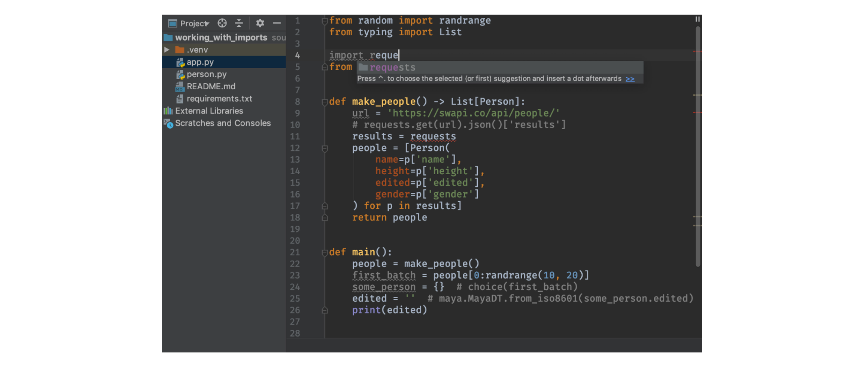Click Scratches and Consoles icon
The width and height of the screenshot is (868, 376).
[168, 123]
